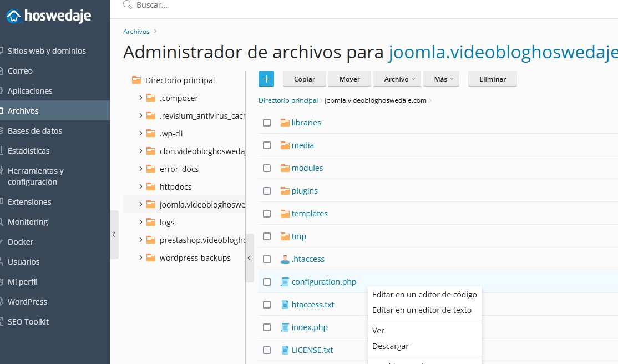Choose Editar en un editor de texto
The image size is (618, 364).
click(x=422, y=310)
